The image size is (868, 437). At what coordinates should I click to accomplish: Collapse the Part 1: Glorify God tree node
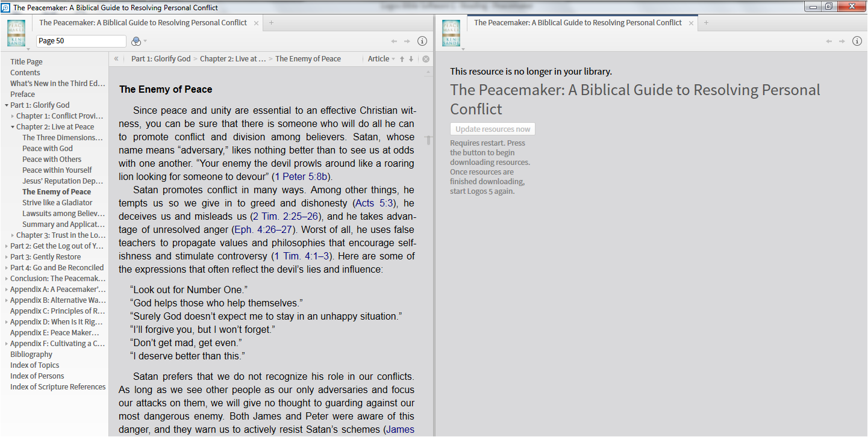tap(6, 105)
